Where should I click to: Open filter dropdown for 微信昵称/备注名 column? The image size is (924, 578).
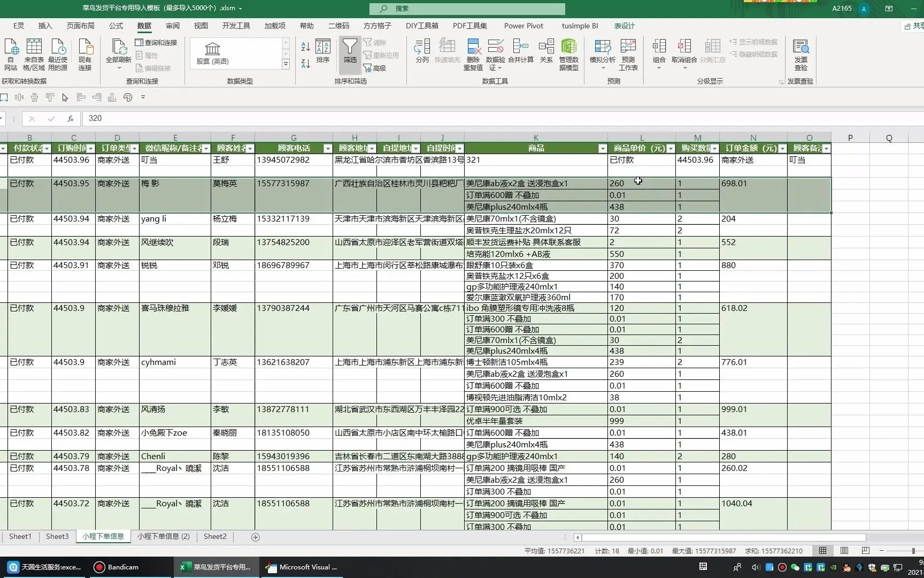click(x=206, y=149)
